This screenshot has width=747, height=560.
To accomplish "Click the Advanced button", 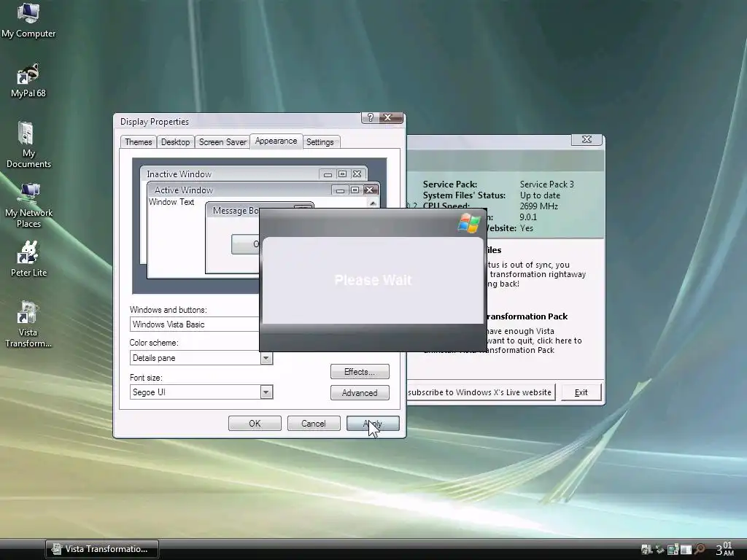I will 360,393.
